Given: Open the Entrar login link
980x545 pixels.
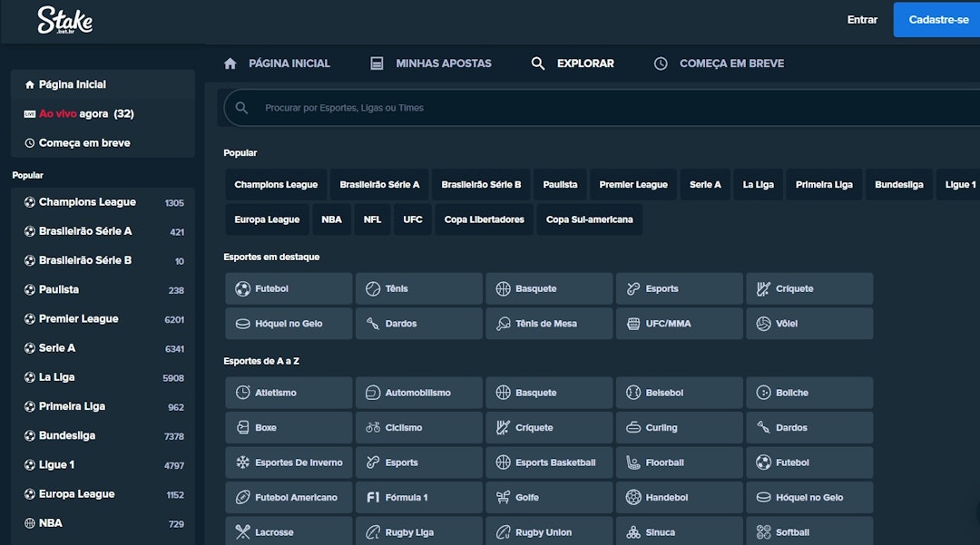Looking at the screenshot, I should [x=862, y=20].
